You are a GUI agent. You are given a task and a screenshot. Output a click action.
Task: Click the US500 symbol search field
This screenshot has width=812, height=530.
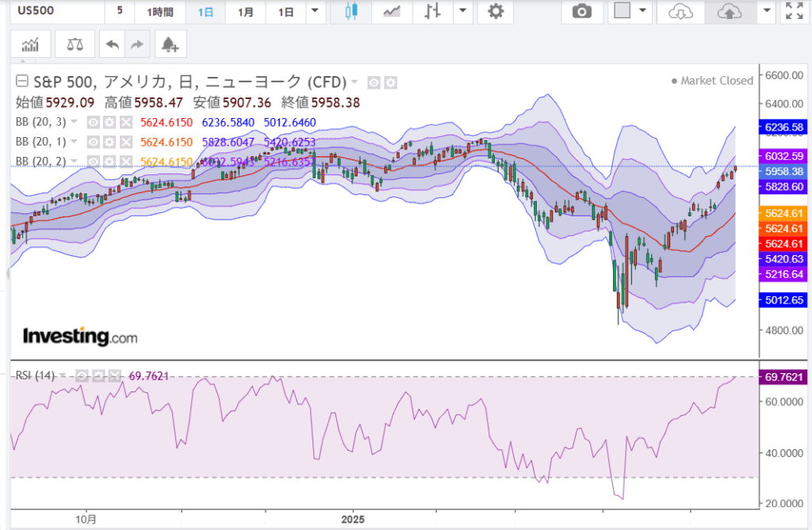coord(57,11)
